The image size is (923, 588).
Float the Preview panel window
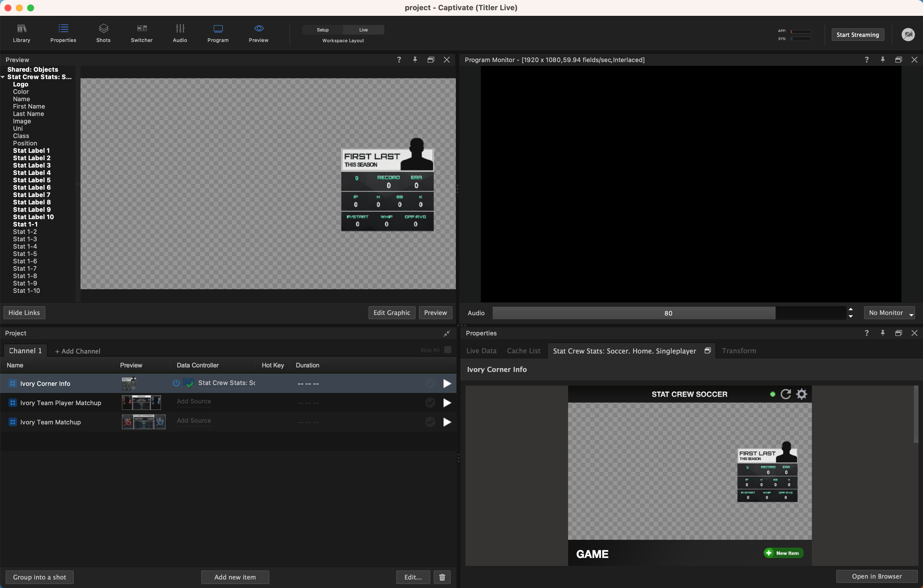431,60
